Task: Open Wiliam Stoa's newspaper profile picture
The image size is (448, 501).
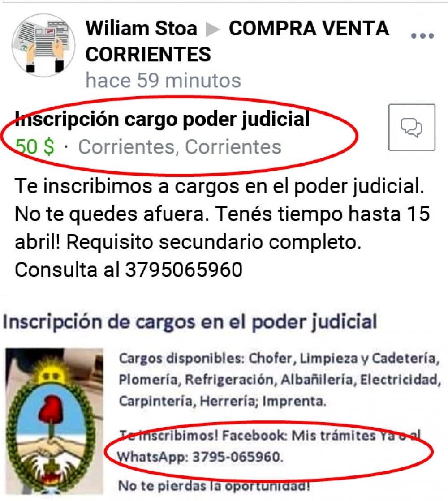Action: (x=43, y=45)
